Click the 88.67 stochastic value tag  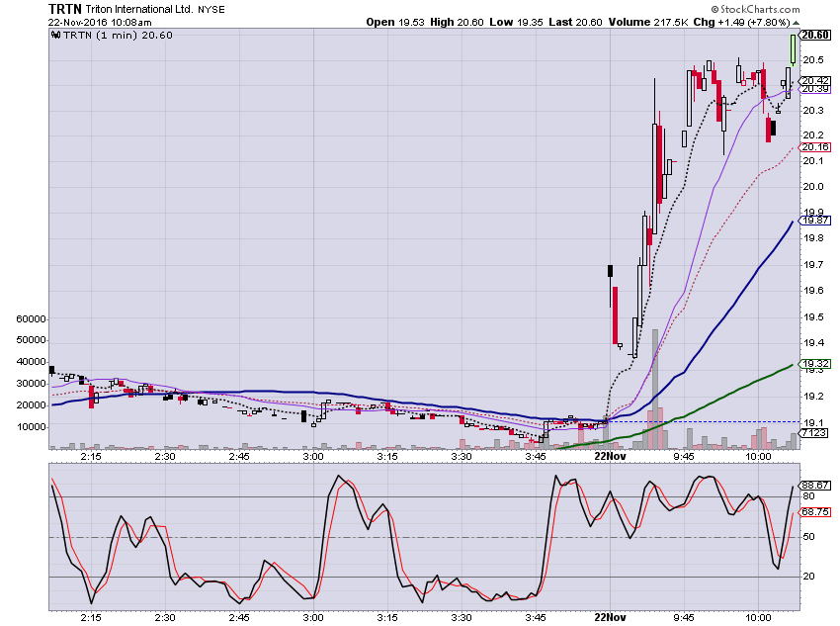tap(815, 486)
